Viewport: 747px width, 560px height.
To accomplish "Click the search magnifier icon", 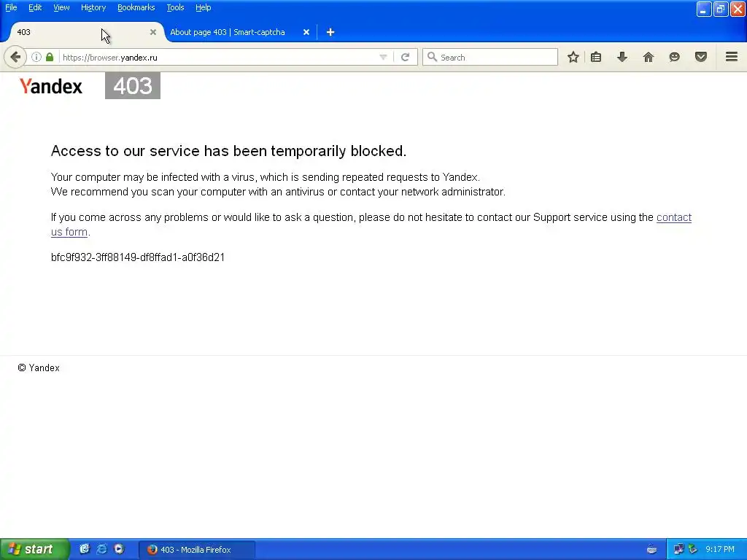I will [x=432, y=57].
